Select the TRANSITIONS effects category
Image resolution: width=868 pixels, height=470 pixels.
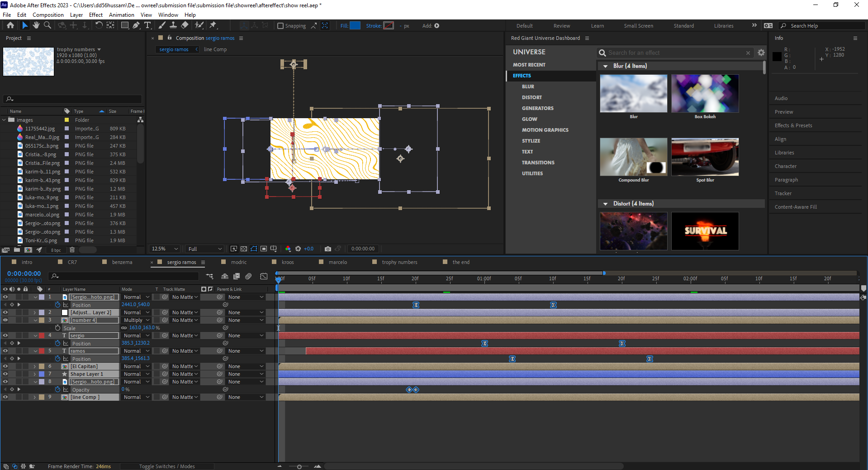coord(538,163)
